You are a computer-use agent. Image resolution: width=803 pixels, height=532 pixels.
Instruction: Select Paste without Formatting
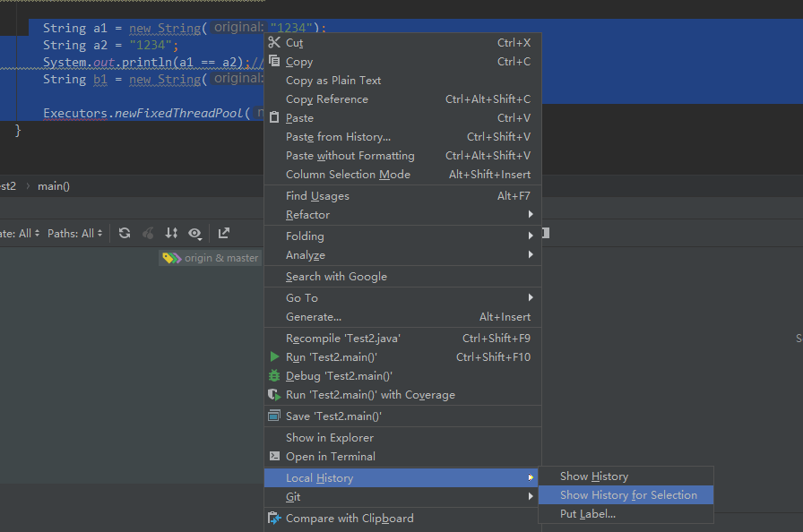pos(402,156)
